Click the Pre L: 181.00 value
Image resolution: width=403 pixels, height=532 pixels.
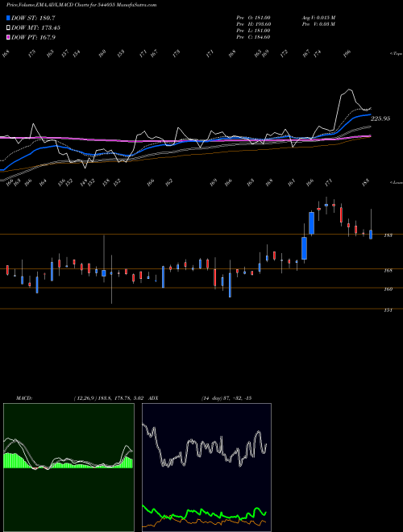pos(253,31)
